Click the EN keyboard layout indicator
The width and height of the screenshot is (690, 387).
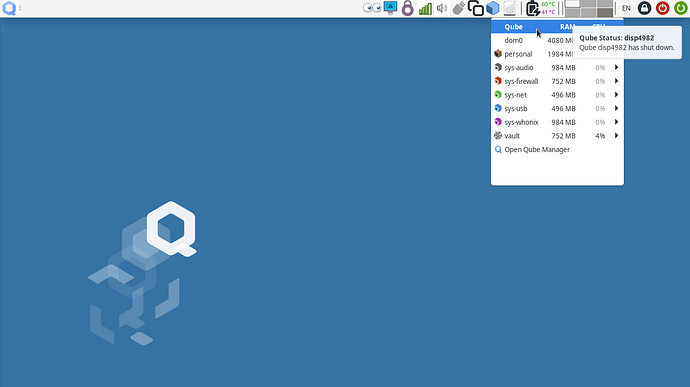click(626, 8)
